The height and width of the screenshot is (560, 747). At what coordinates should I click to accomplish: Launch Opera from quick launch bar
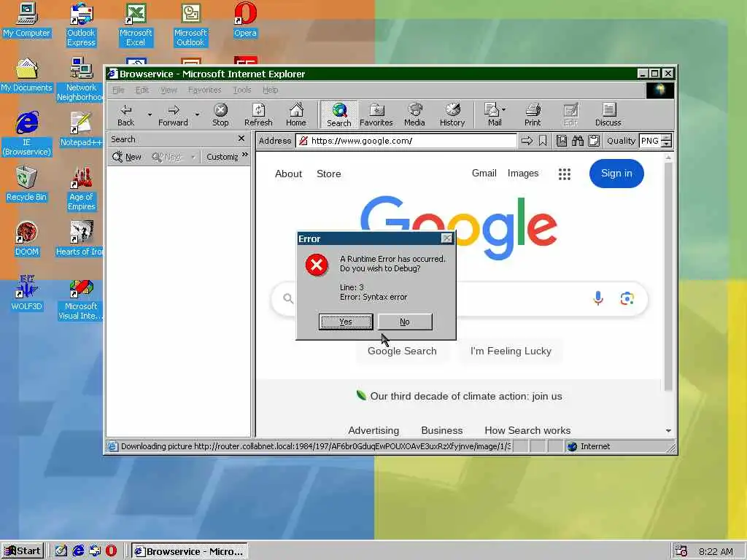111,551
